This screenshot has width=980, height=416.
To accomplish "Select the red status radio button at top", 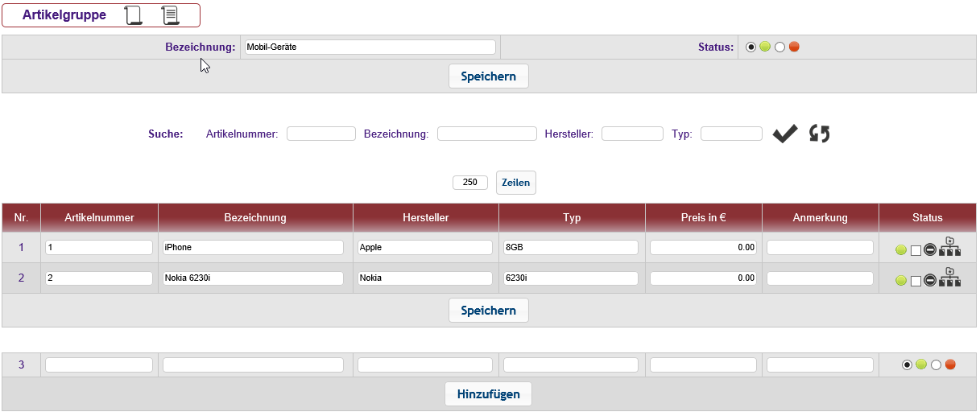I will (794, 47).
